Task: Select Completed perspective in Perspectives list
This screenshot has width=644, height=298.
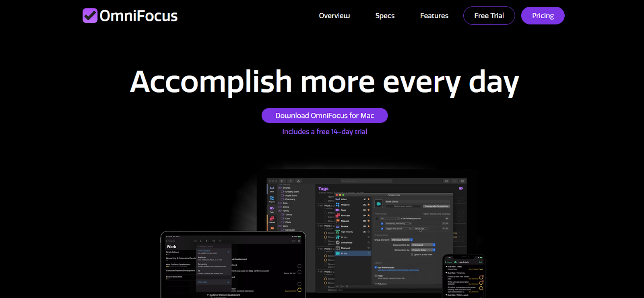Action: coord(353,242)
